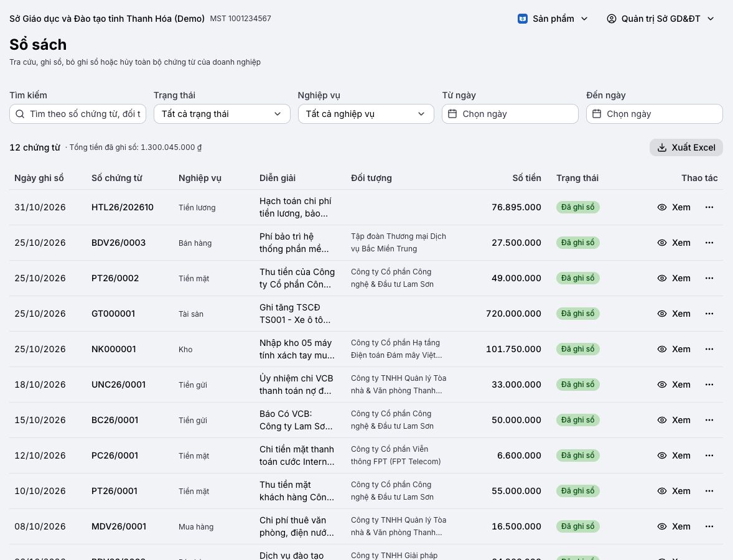Focus the Tìm kiếm search input
The height and width of the screenshot is (560, 733).
tap(78, 114)
